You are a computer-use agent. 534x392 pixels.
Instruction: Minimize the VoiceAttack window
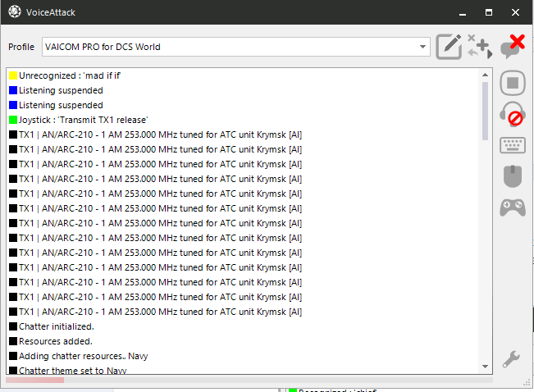462,12
